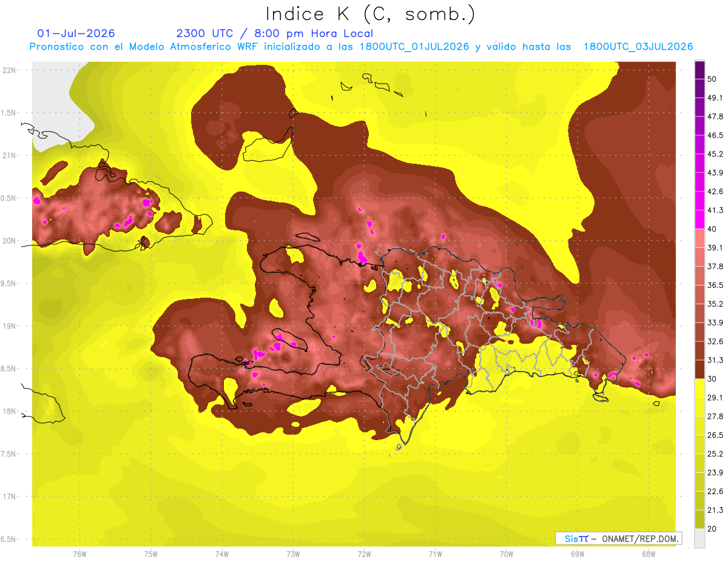
Task: Click the longitude label "73W"
Action: [293, 554]
